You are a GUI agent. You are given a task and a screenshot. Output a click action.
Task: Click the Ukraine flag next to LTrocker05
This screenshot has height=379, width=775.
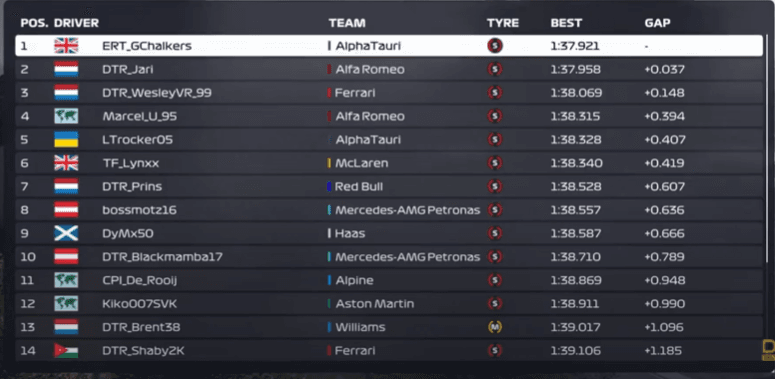tap(66, 139)
